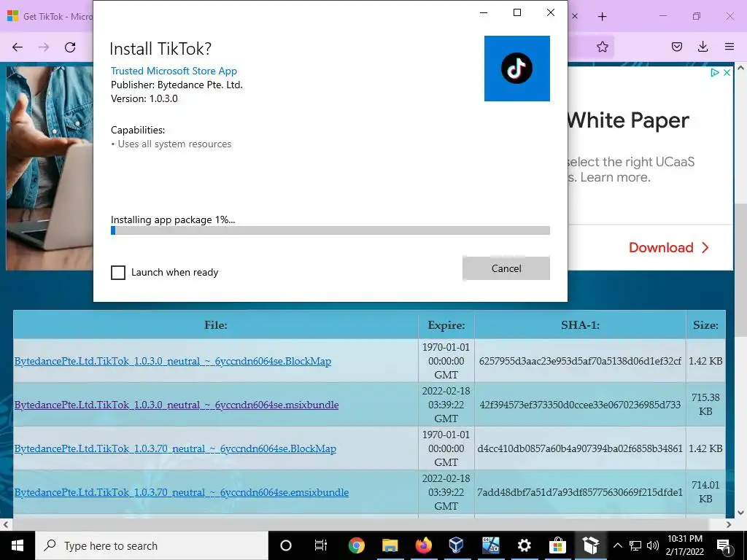Click the Download link in the ad
Viewport: 747px width, 560px height.
pyautogui.click(x=669, y=248)
